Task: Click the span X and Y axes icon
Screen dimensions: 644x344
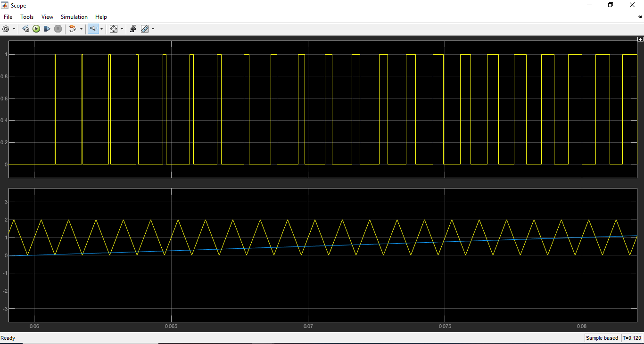Action: (114, 29)
